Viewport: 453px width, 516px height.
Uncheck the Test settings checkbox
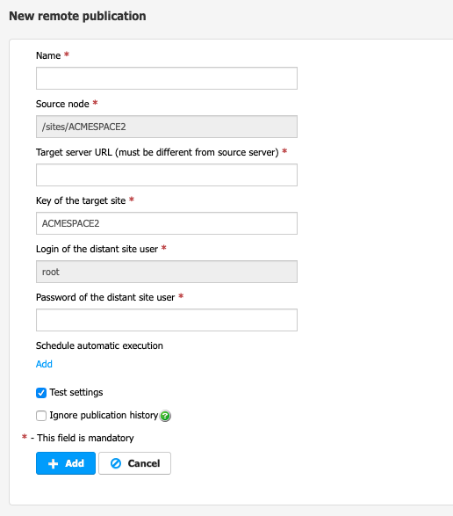click(x=41, y=393)
